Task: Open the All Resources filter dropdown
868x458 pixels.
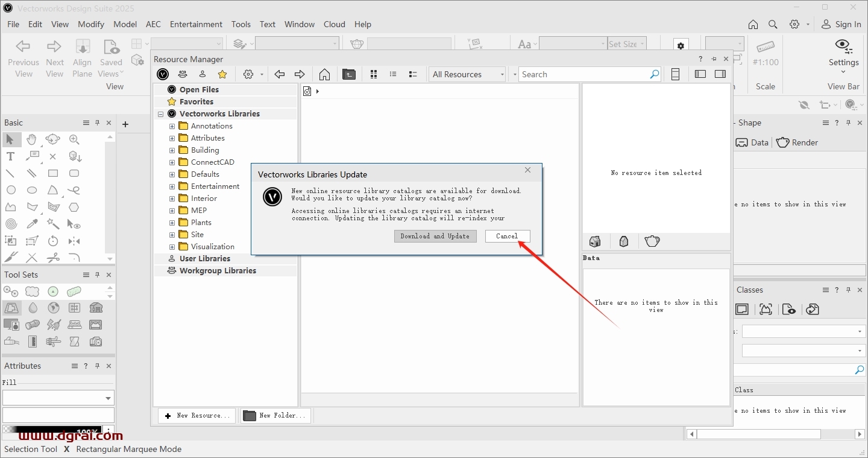Action: (468, 74)
